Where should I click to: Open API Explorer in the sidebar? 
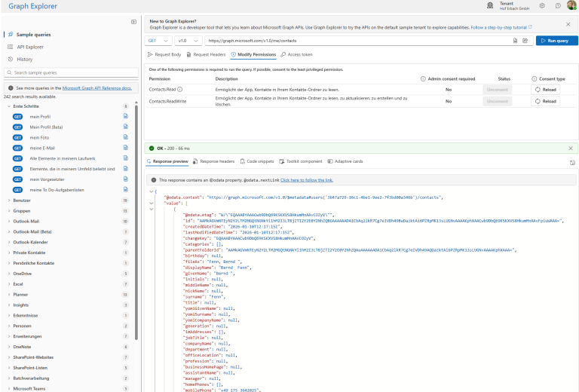tap(30, 47)
